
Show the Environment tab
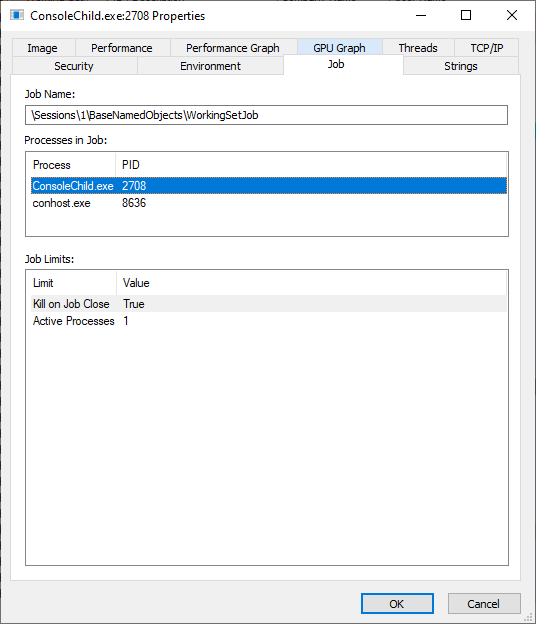click(x=211, y=66)
